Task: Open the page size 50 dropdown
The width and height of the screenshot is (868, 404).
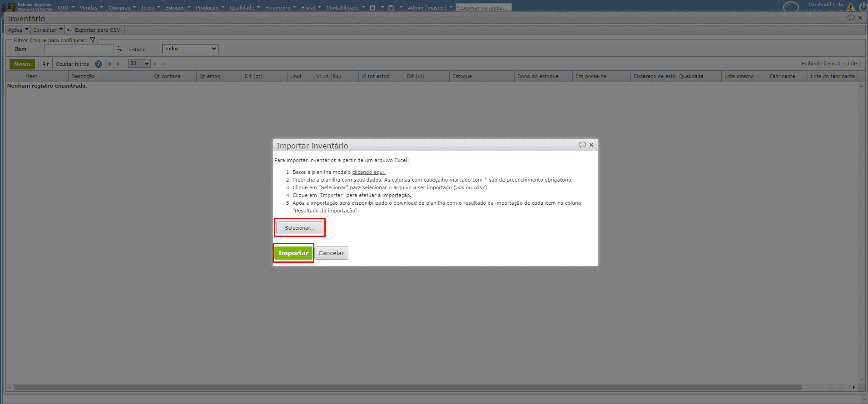Action: (139, 64)
